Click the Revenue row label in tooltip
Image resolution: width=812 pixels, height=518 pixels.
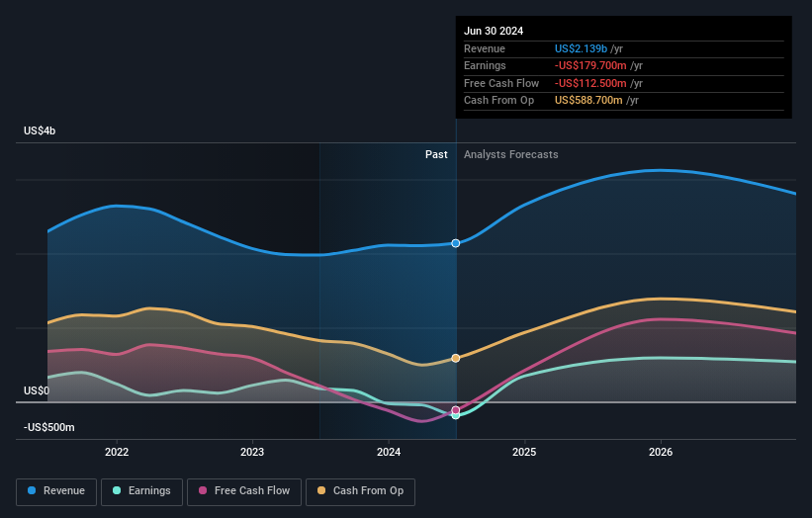point(485,48)
